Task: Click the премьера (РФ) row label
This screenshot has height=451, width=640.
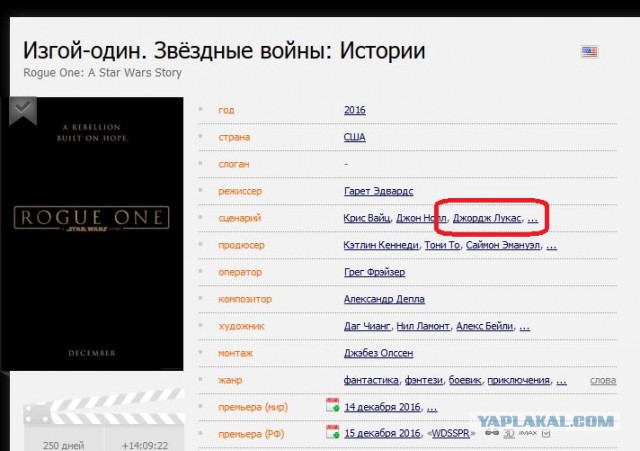Action: pyautogui.click(x=251, y=434)
